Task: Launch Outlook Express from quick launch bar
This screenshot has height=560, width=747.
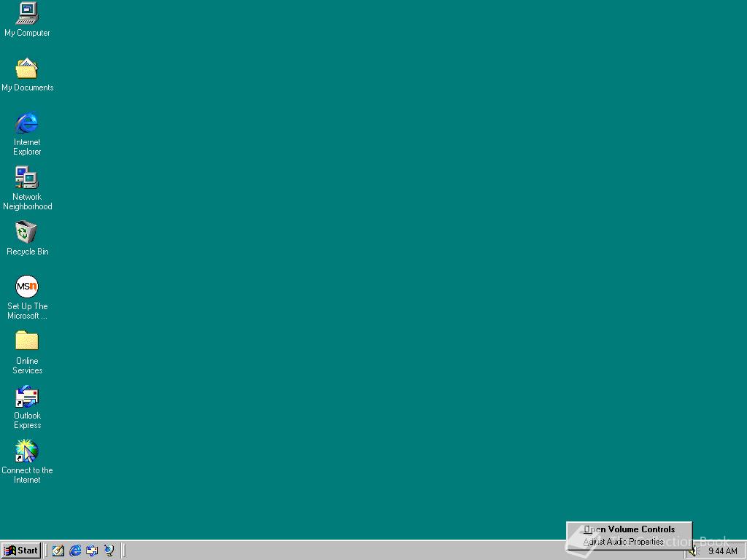Action: [x=92, y=551]
